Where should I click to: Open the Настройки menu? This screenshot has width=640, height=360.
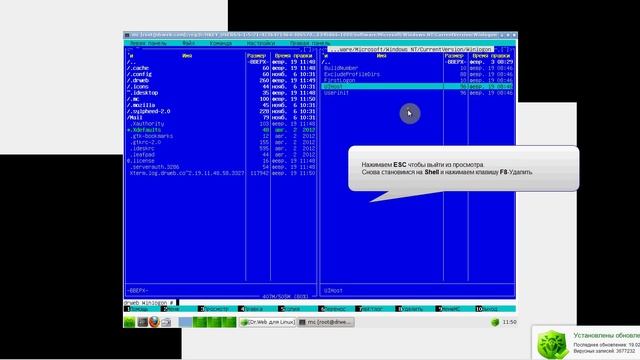(261, 43)
